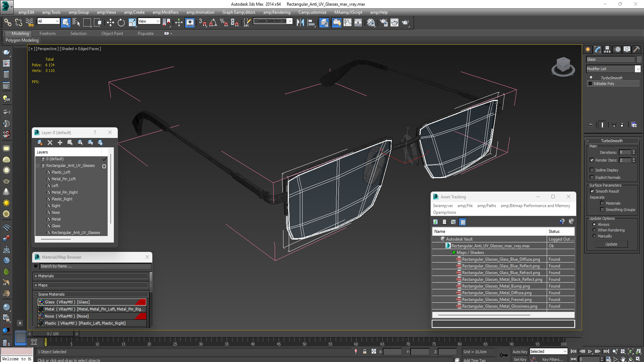644x362 pixels.
Task: Open the Display command panel tab
Action: point(627,49)
